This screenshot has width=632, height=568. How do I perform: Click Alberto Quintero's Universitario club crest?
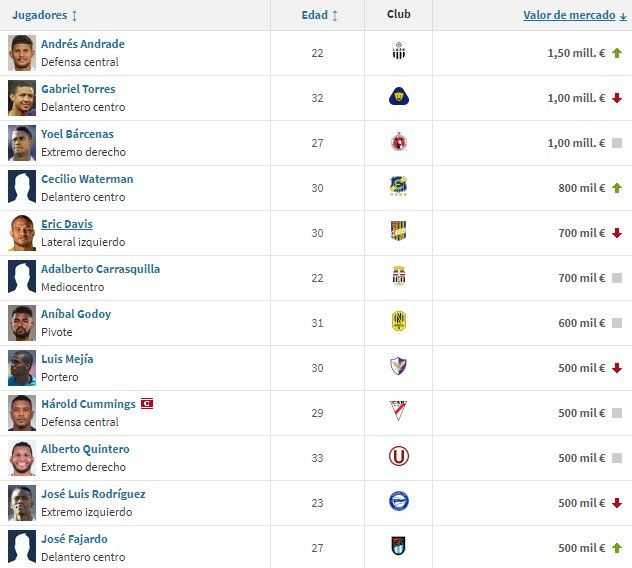[x=399, y=457]
